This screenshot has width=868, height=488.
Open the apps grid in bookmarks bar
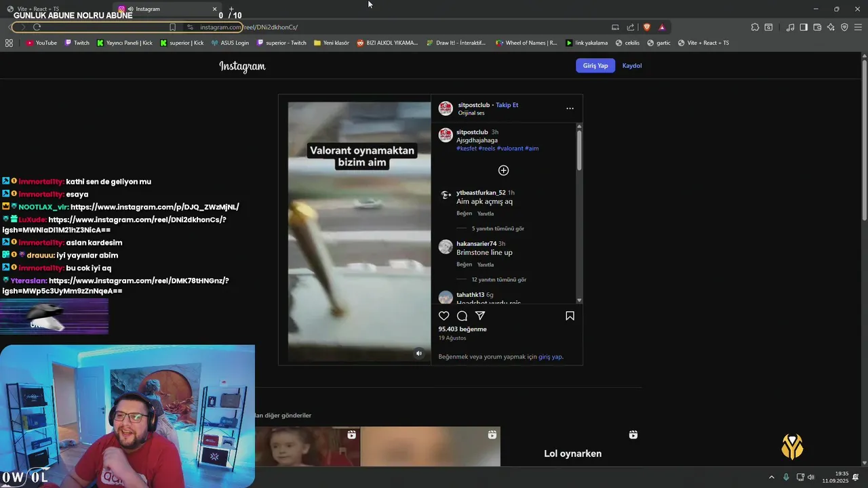(9, 43)
